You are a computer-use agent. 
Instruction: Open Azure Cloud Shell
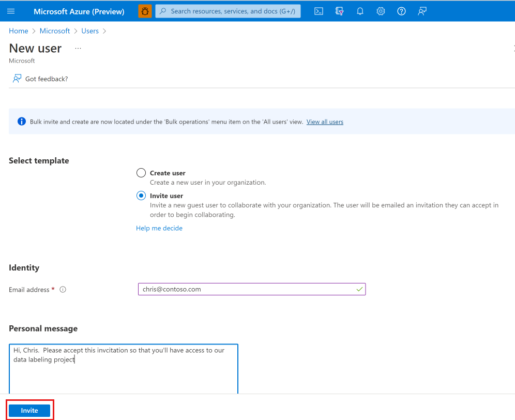(319, 11)
